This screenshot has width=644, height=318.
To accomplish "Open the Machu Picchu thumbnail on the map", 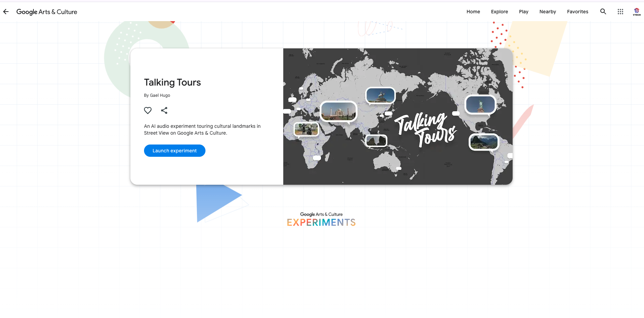I will coord(484,142).
